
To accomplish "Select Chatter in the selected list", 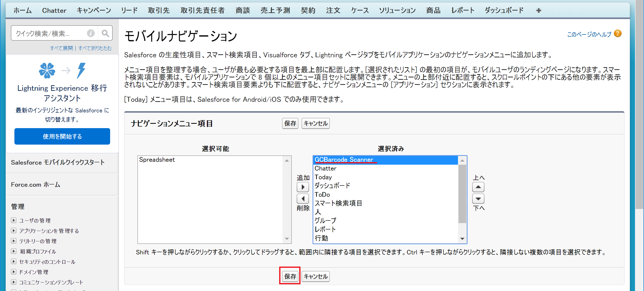I will coord(386,169).
